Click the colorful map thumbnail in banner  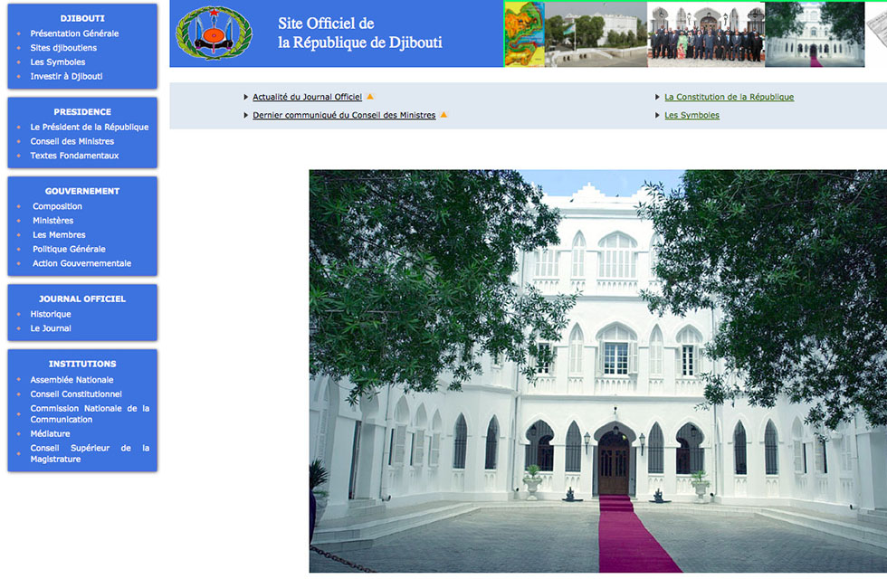(x=524, y=34)
